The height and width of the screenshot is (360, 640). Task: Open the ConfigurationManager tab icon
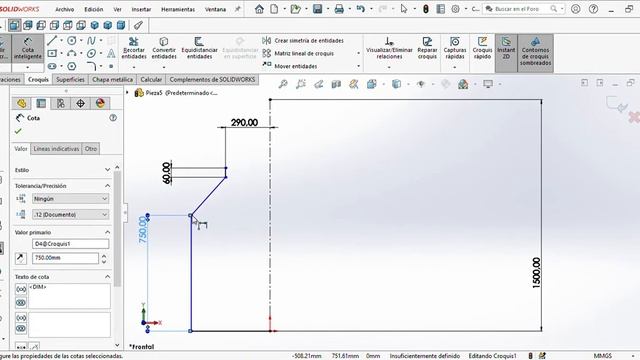60,103
